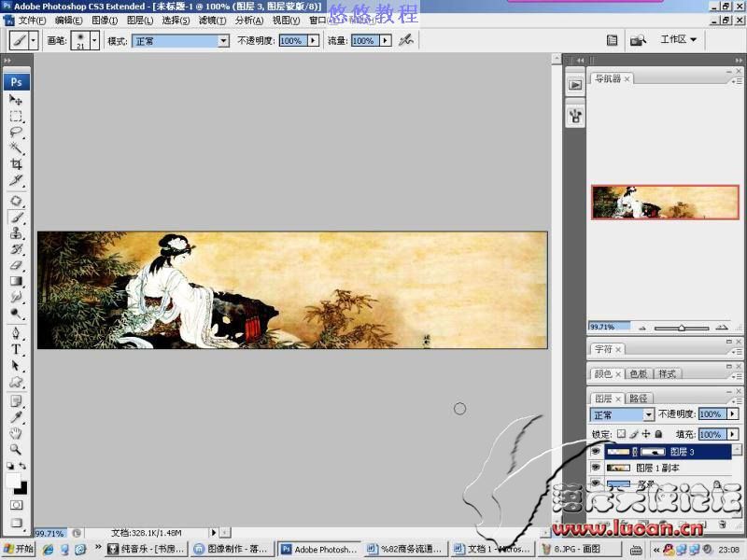Select the Clone Stamp tool
747x560 pixels.
(x=16, y=232)
